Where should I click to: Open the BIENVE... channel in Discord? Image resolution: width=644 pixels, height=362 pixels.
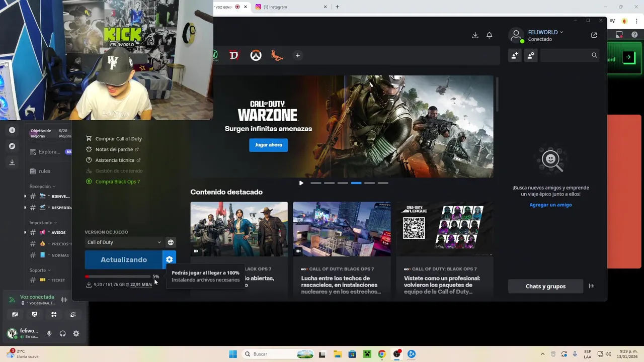(49, 196)
